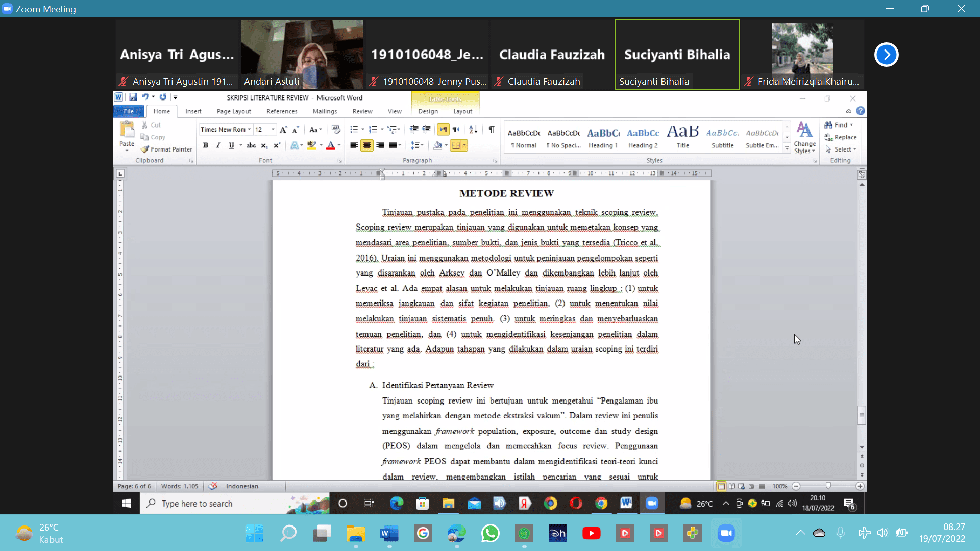Screen dimensions: 980x551
Task: Open WhatsApp from the Windows taskbar
Action: coord(490,533)
